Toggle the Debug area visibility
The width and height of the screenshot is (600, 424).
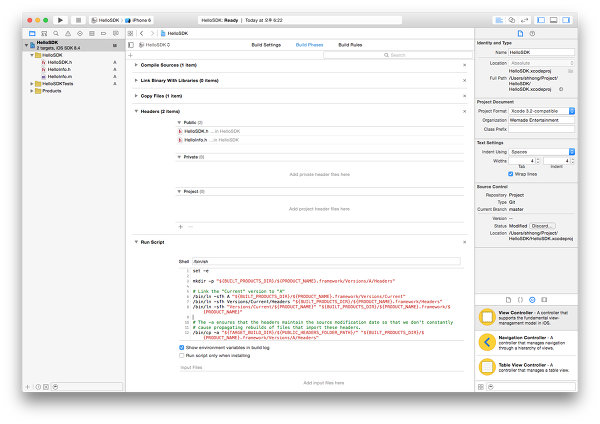[x=553, y=20]
